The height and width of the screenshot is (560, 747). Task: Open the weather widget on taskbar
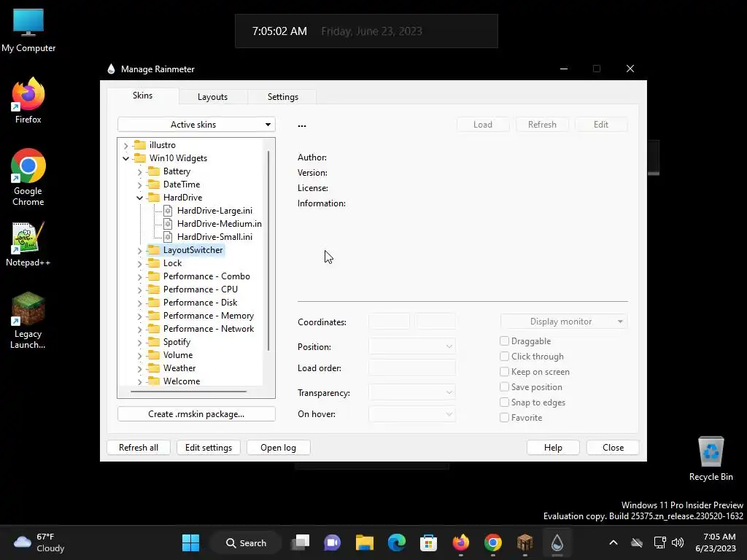tap(39, 542)
